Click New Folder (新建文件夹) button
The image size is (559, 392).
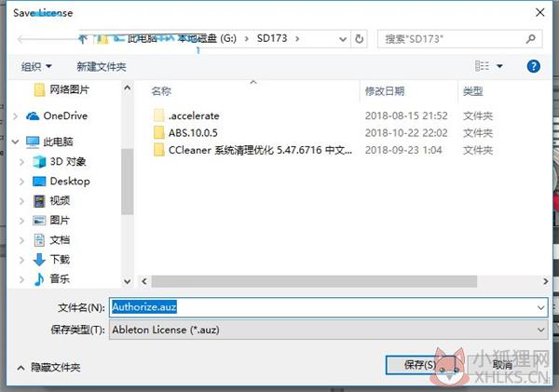click(x=102, y=67)
